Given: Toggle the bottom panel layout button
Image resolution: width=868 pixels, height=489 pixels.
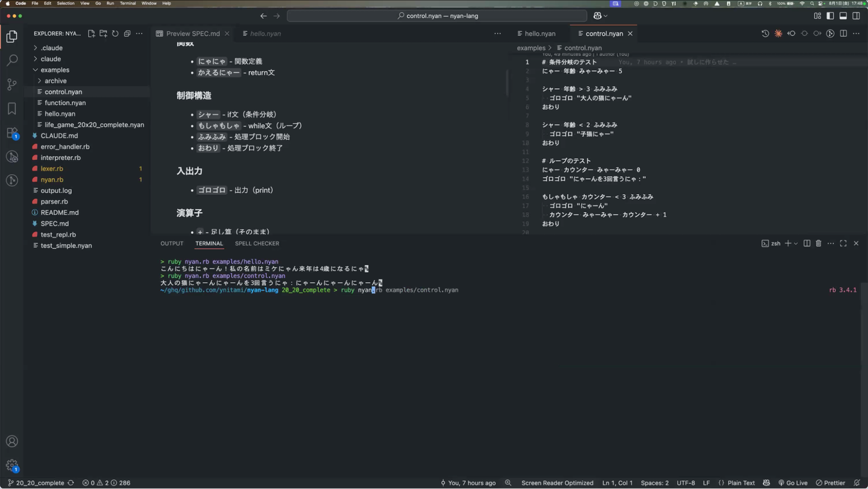Looking at the screenshot, I should [x=843, y=16].
